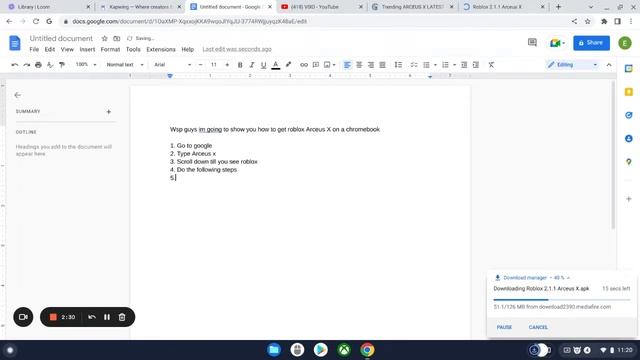Close the document outline panel arrow
Image resolution: width=640 pixels, height=360 pixels.
coord(18,95)
